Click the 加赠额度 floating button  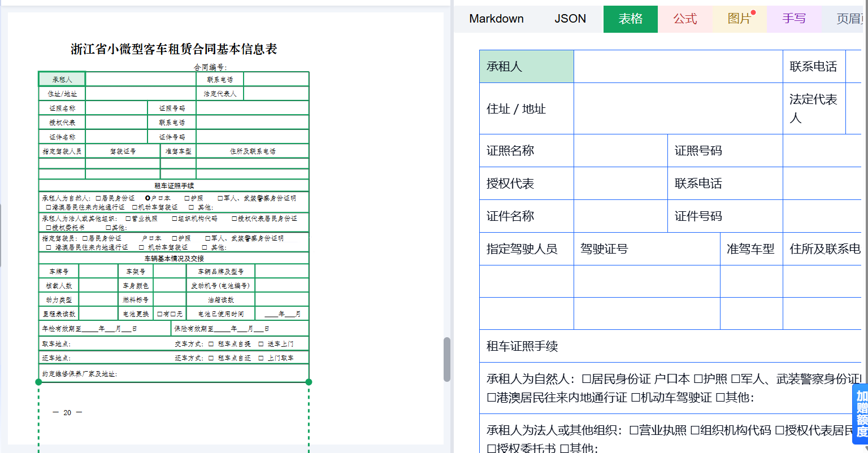click(861, 414)
